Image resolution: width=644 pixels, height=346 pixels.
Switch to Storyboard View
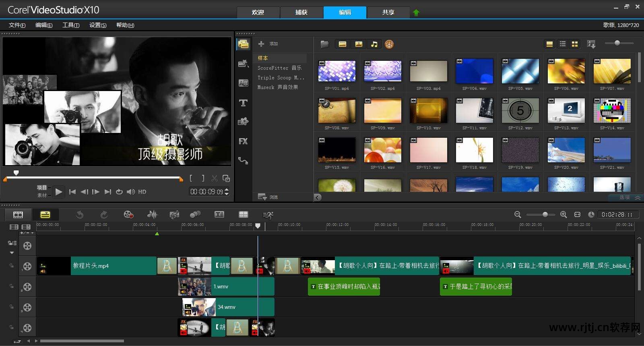18,215
